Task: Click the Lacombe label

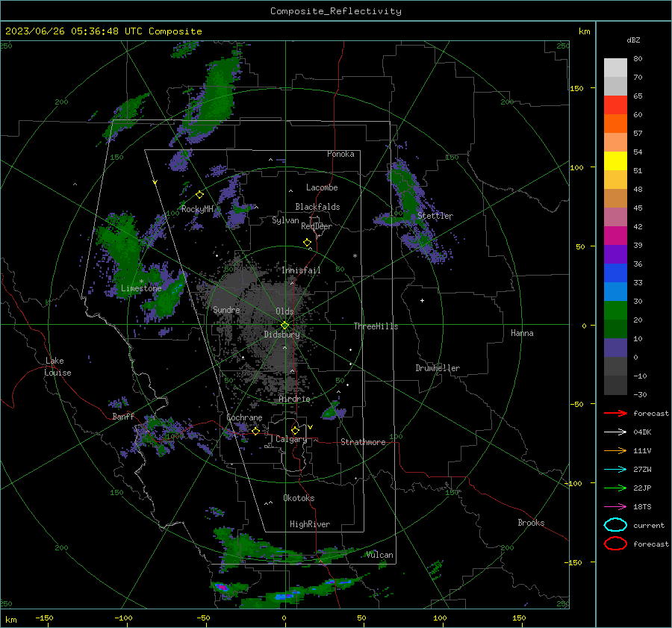Action: [322, 187]
